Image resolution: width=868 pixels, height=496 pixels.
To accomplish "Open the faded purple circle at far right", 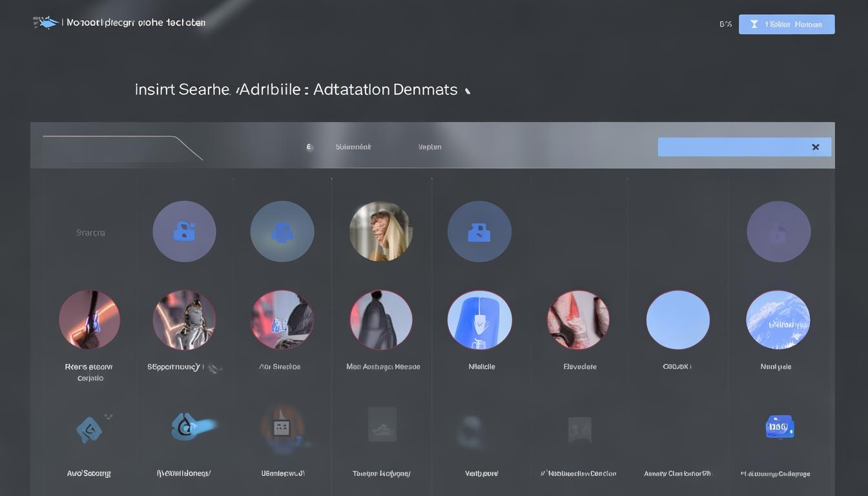I will (778, 231).
